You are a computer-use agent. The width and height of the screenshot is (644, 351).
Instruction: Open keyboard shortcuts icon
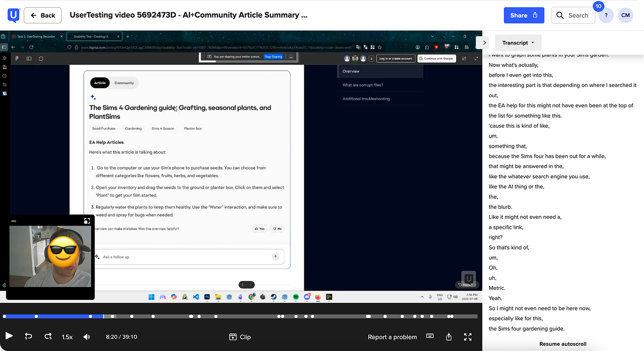pyautogui.click(x=430, y=336)
